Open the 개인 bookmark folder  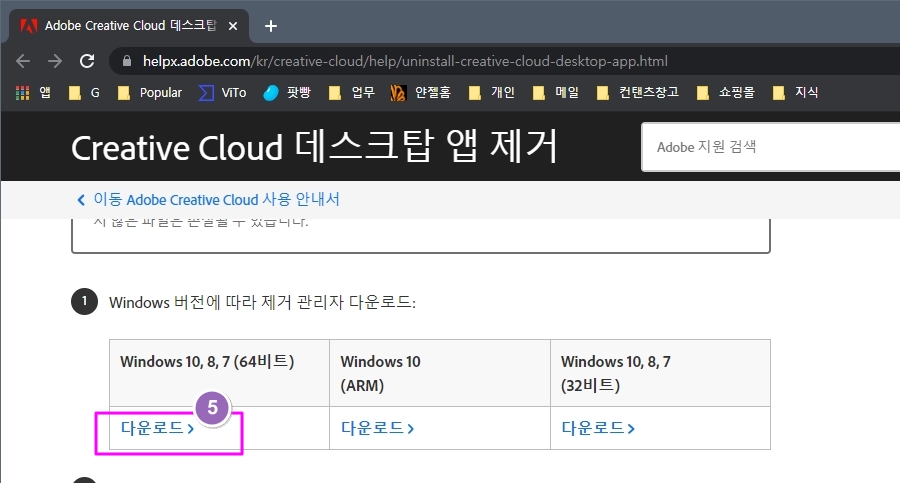(491, 92)
